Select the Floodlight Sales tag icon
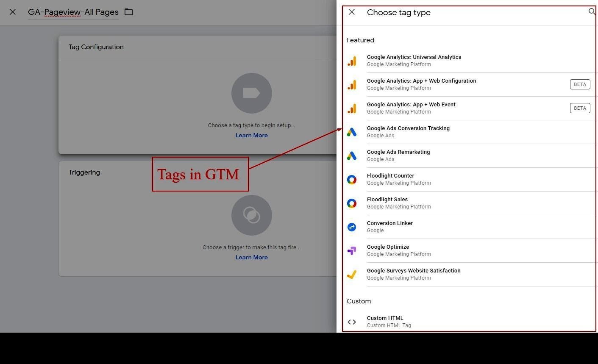Image resolution: width=598 pixels, height=364 pixels. coord(352,203)
